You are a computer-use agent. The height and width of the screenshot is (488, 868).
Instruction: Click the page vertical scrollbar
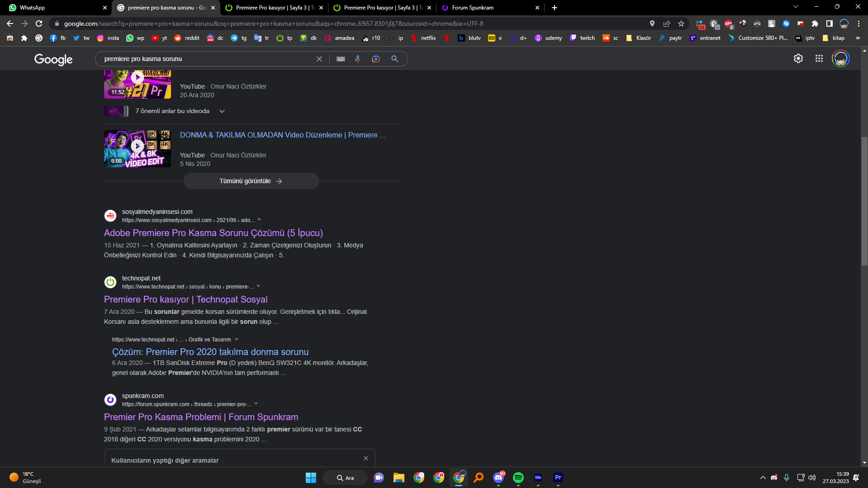864,201
